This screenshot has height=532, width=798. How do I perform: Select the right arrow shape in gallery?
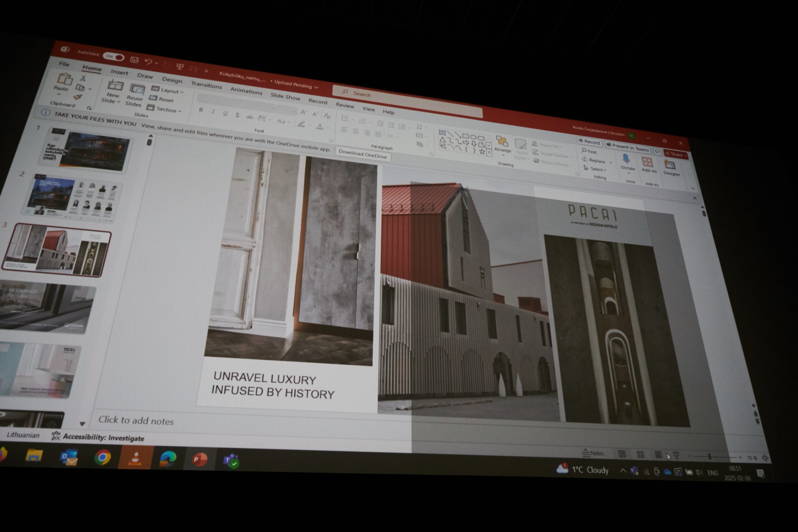point(466,143)
